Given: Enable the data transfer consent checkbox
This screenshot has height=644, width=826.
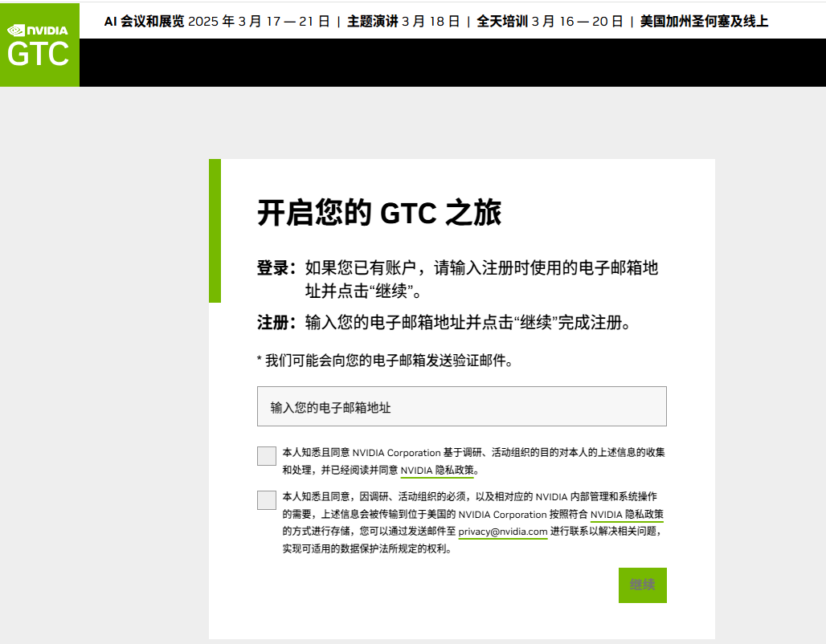Looking at the screenshot, I should [265, 500].
